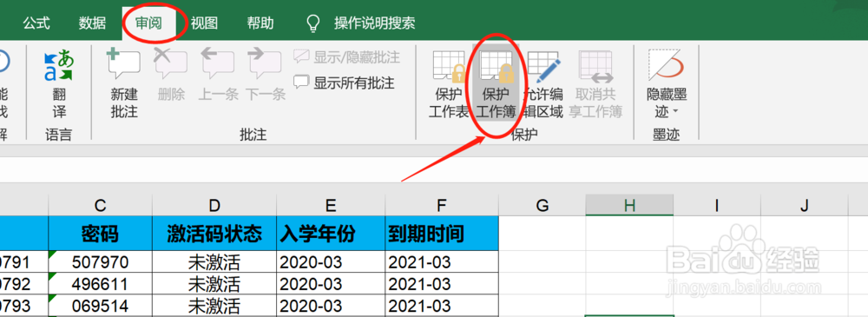Viewport: 868px width, 317px height.
Task: Open 允许编辑区域 allow edit ranges
Action: click(x=543, y=83)
